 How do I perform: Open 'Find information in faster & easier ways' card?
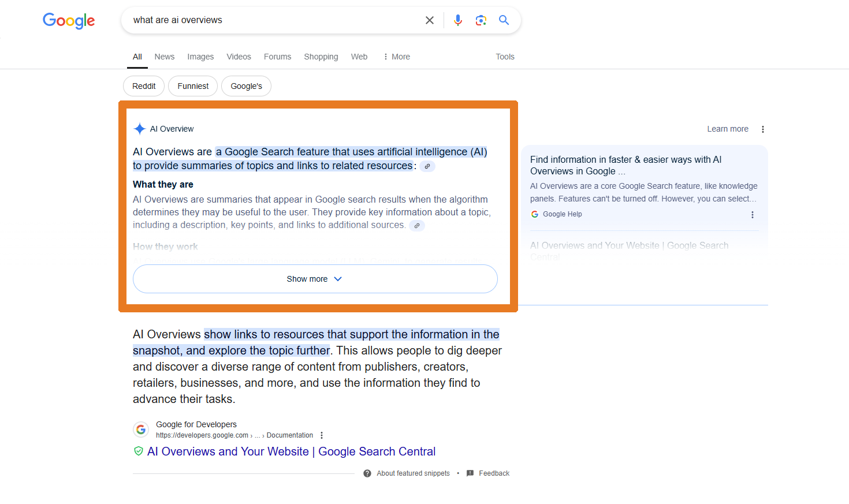click(626, 165)
